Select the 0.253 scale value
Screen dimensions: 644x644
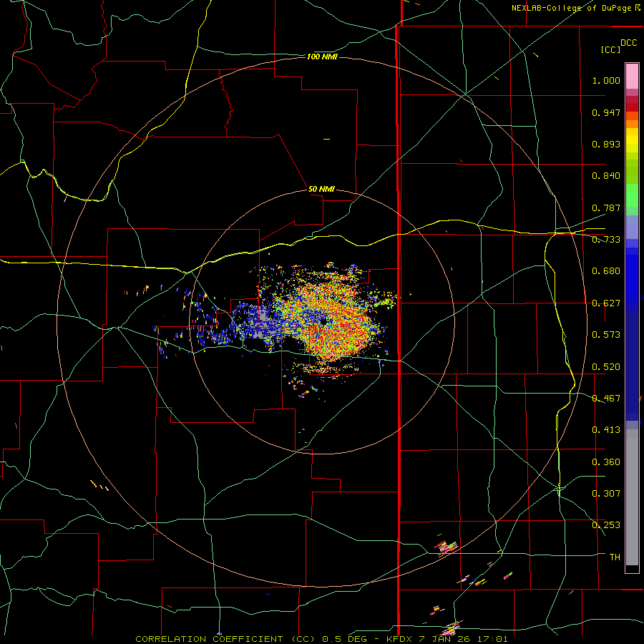606,525
